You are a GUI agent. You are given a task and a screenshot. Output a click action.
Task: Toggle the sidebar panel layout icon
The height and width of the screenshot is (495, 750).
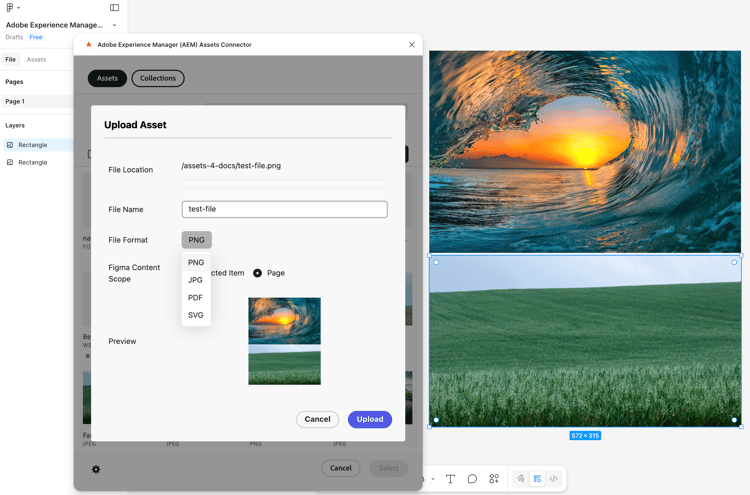[114, 7]
